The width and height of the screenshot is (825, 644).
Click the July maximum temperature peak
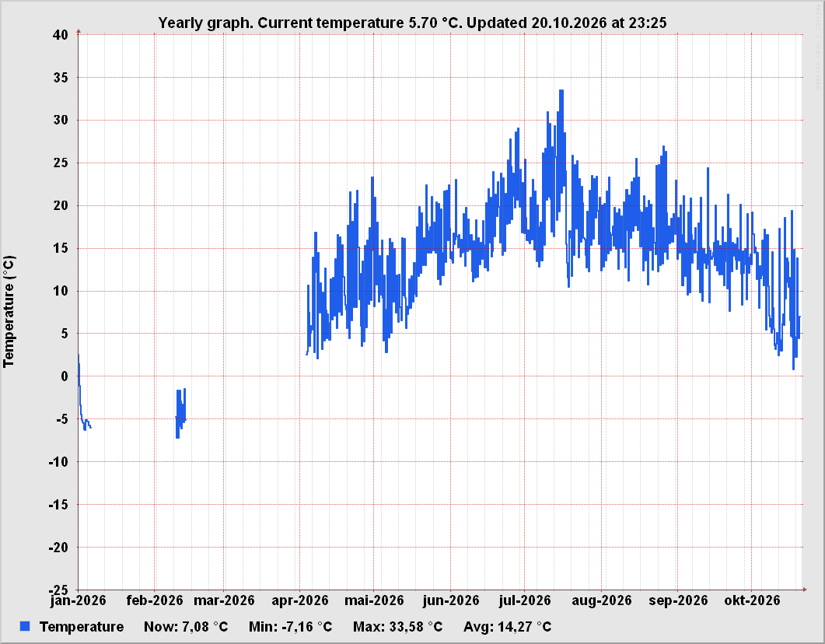click(x=561, y=92)
